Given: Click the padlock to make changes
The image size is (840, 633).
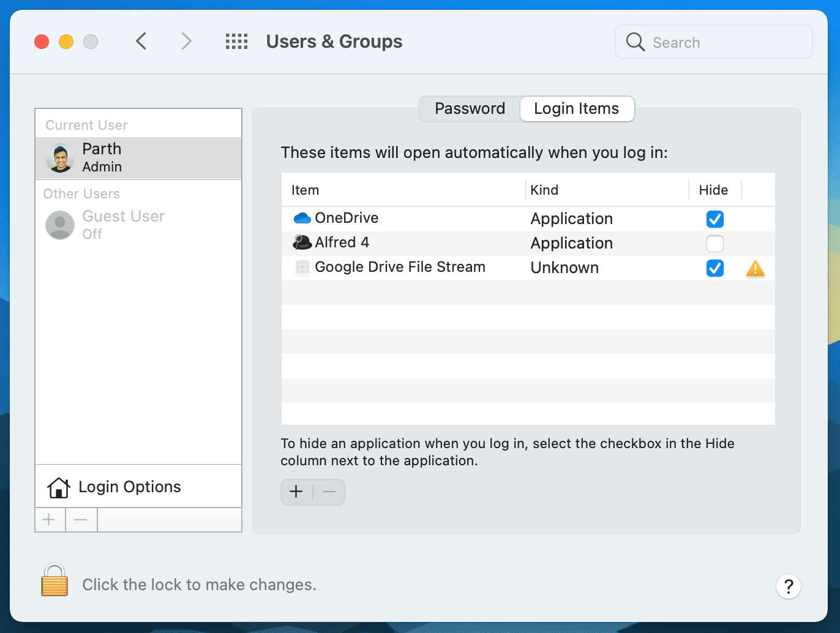Looking at the screenshot, I should 54,580.
